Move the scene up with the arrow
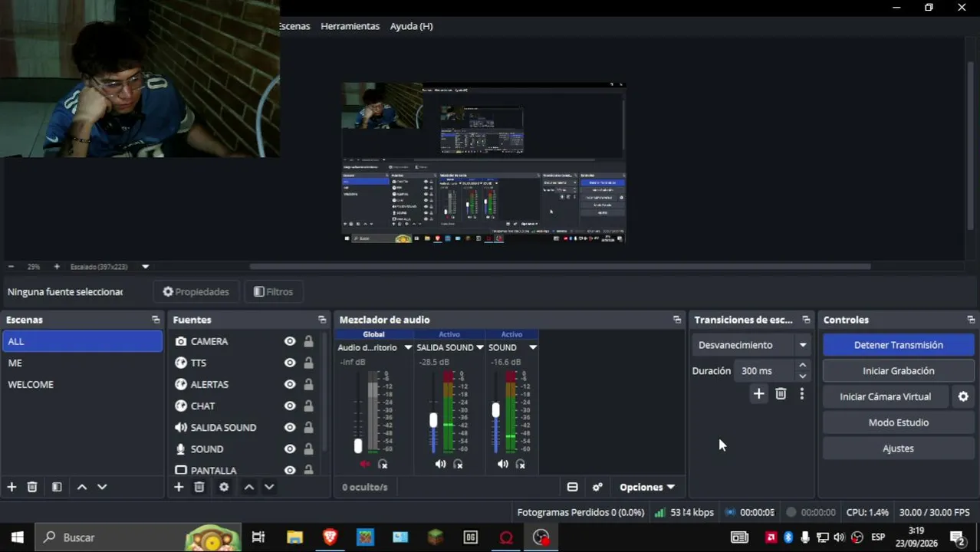The height and width of the screenshot is (552, 980). 82,487
